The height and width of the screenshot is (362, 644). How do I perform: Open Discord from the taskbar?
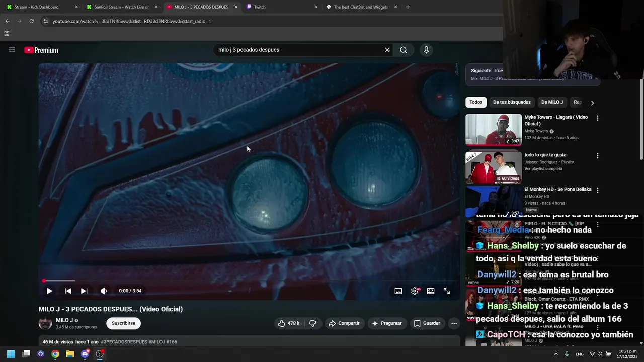tap(85, 354)
